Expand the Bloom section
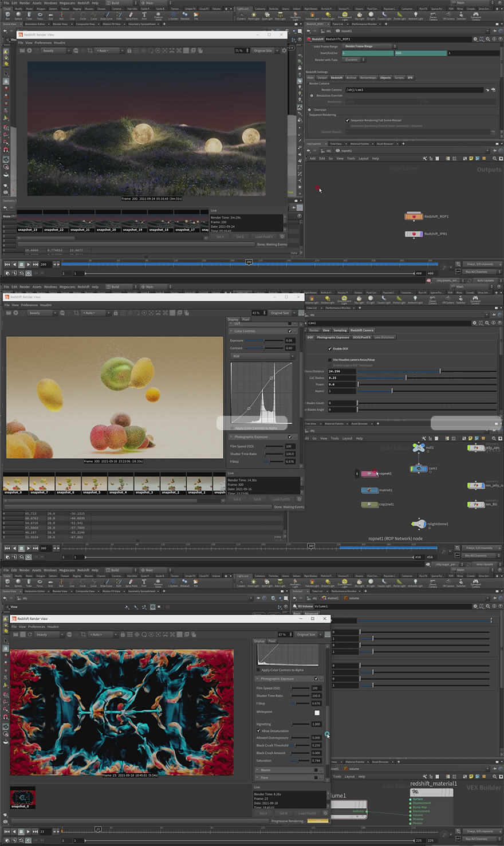The height and width of the screenshot is (846, 504). pos(258,770)
